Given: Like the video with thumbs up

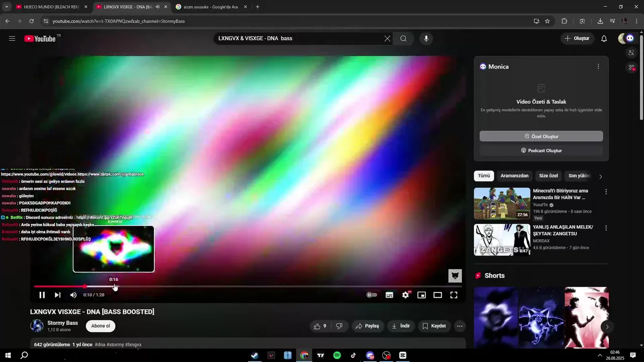Looking at the screenshot, I should point(320,326).
